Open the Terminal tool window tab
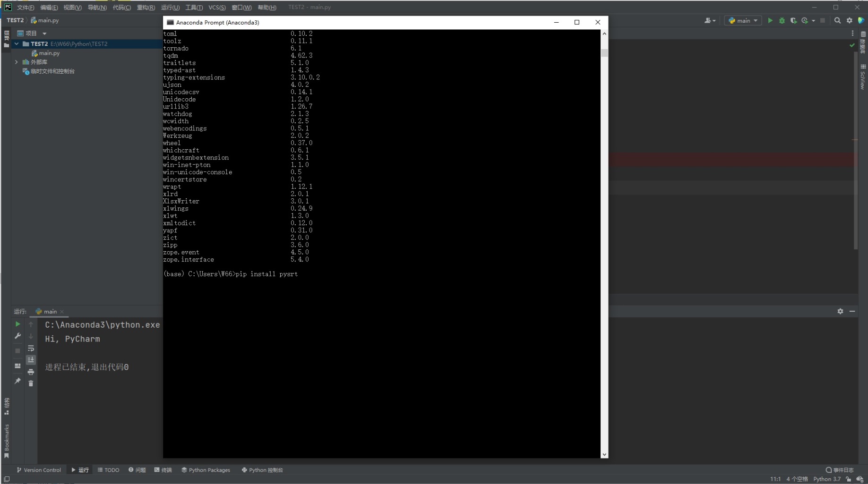 coord(163,470)
